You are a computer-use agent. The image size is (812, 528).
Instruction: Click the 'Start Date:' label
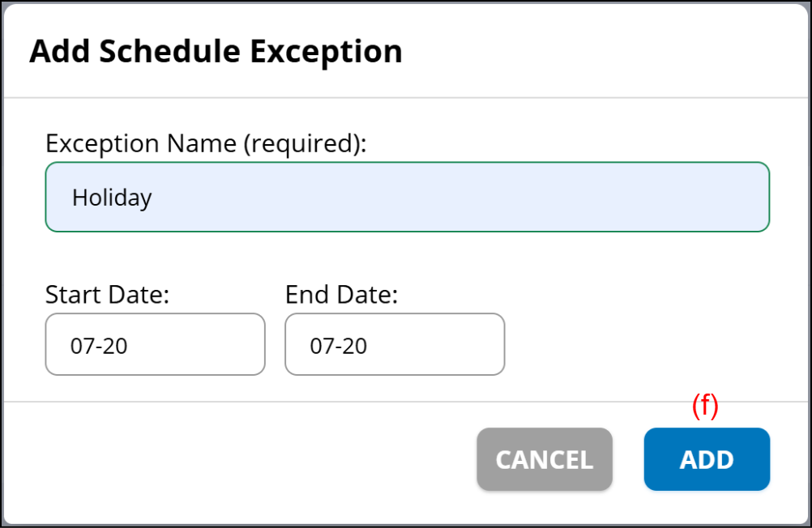[107, 294]
